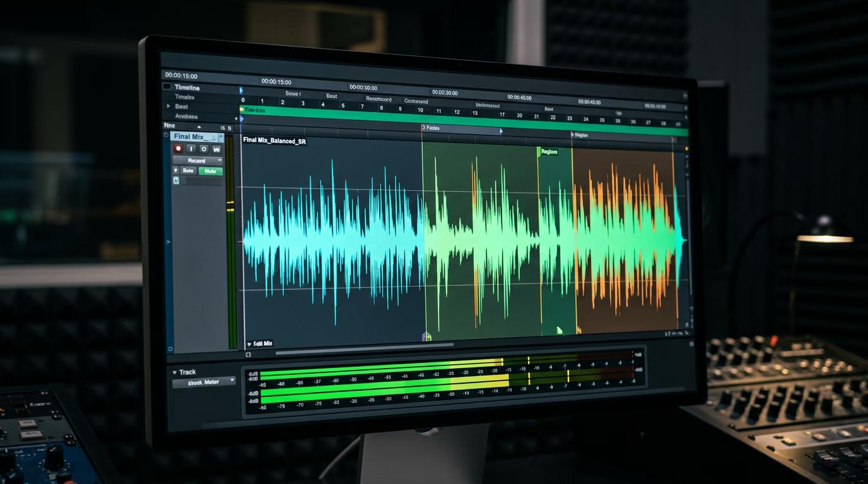Select the Fades marker tab

coord(431,128)
